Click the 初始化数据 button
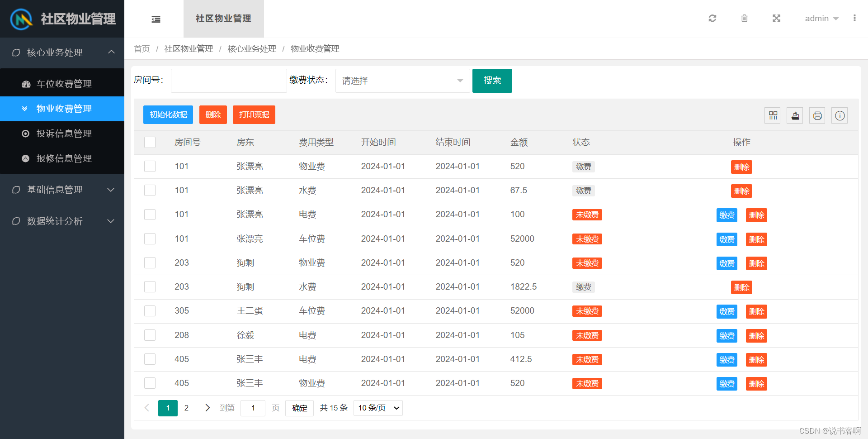Image resolution: width=868 pixels, height=439 pixels. (x=168, y=115)
